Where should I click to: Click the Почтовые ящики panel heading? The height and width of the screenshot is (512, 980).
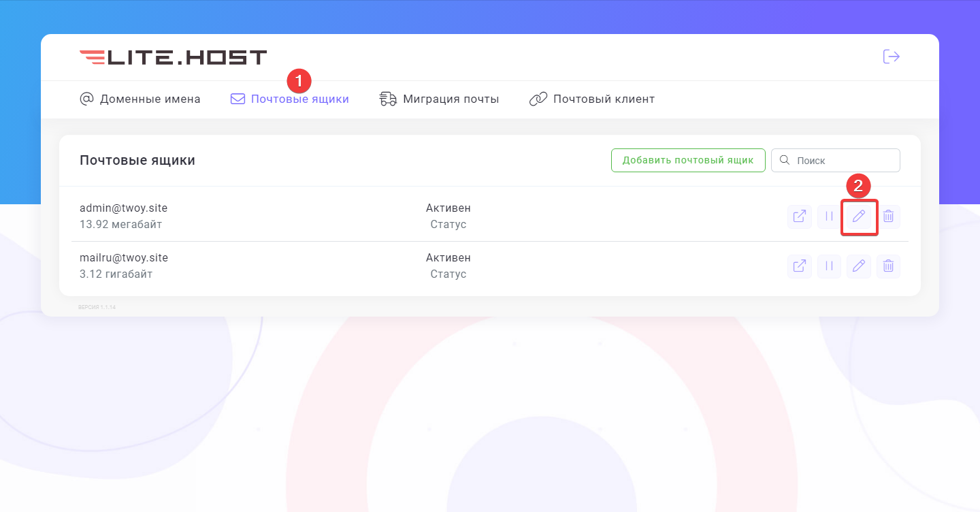pos(137,161)
